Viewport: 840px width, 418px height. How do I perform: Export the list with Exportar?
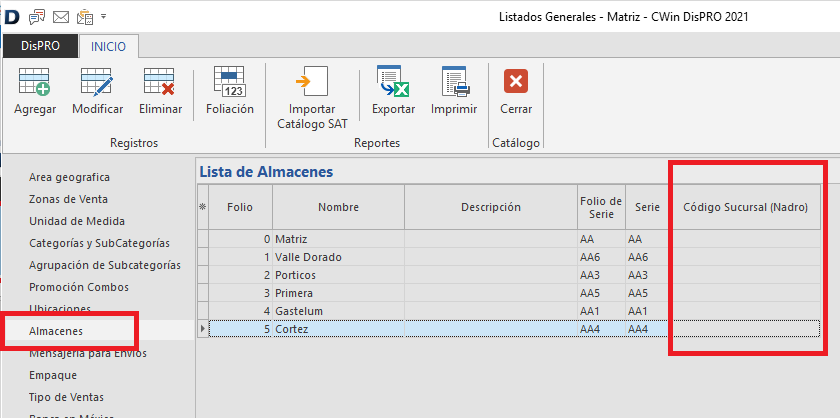(x=393, y=81)
